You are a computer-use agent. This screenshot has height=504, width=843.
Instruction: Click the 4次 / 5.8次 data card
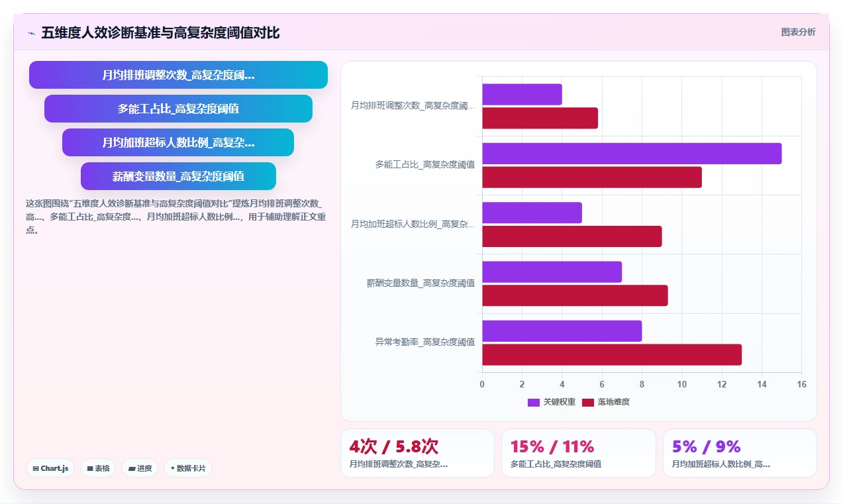pos(417,453)
